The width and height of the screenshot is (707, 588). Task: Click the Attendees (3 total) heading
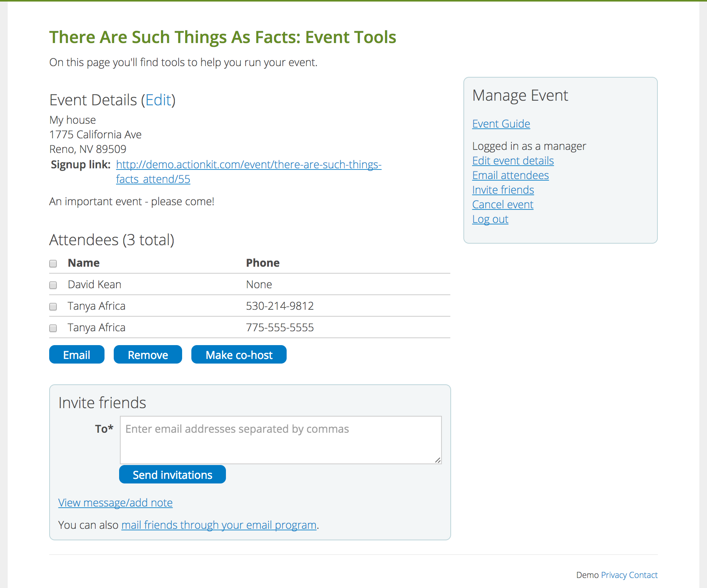tap(112, 240)
